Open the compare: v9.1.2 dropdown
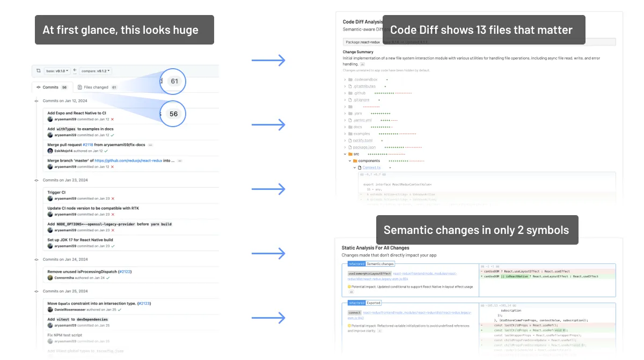Image resolution: width=644 pixels, height=360 pixels. pyautogui.click(x=95, y=71)
